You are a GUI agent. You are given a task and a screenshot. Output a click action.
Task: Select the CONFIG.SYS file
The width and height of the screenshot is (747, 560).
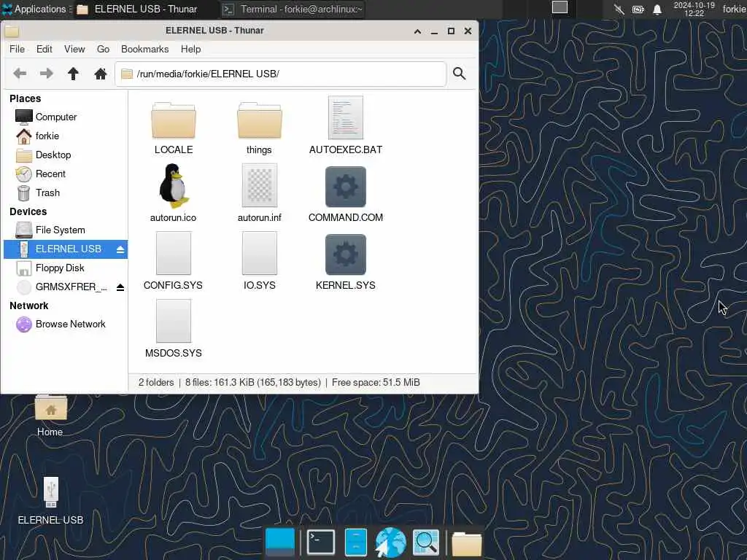(x=173, y=261)
